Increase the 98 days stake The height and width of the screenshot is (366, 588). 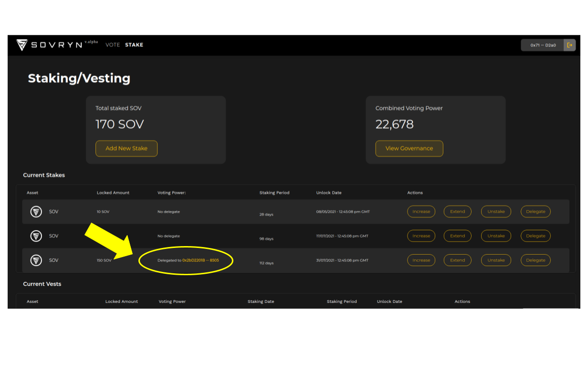coord(421,236)
